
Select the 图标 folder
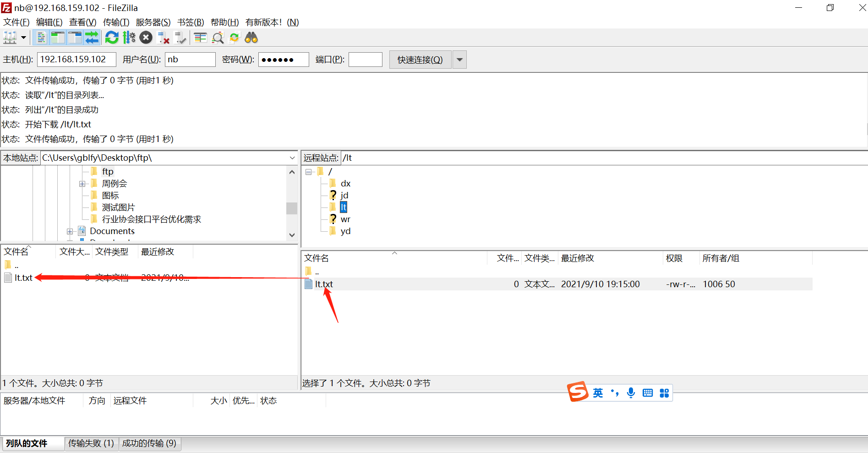110,196
